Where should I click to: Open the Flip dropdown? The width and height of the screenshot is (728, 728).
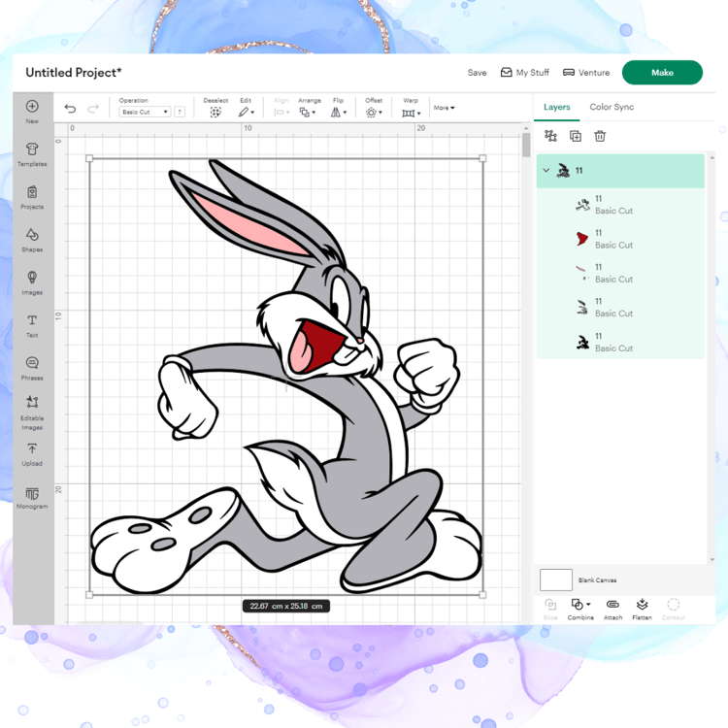(339, 112)
